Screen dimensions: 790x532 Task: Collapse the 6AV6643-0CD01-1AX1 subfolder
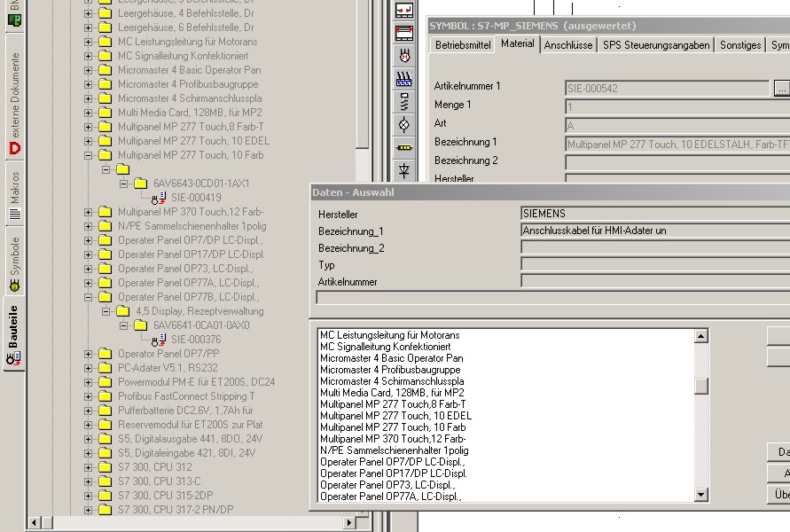click(124, 184)
